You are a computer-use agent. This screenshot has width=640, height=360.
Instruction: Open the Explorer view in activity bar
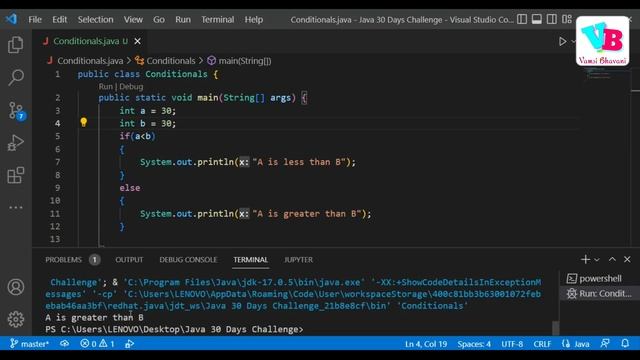pyautogui.click(x=16, y=44)
